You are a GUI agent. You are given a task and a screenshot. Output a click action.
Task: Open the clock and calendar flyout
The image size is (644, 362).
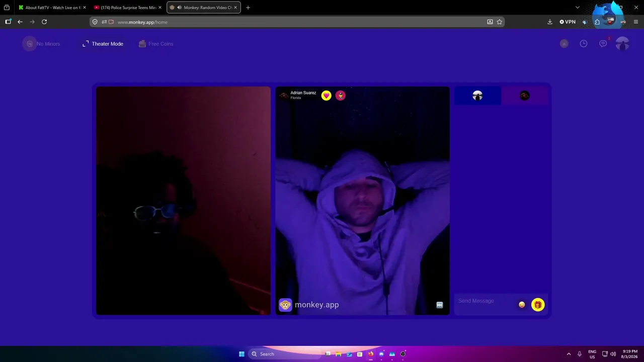630,354
